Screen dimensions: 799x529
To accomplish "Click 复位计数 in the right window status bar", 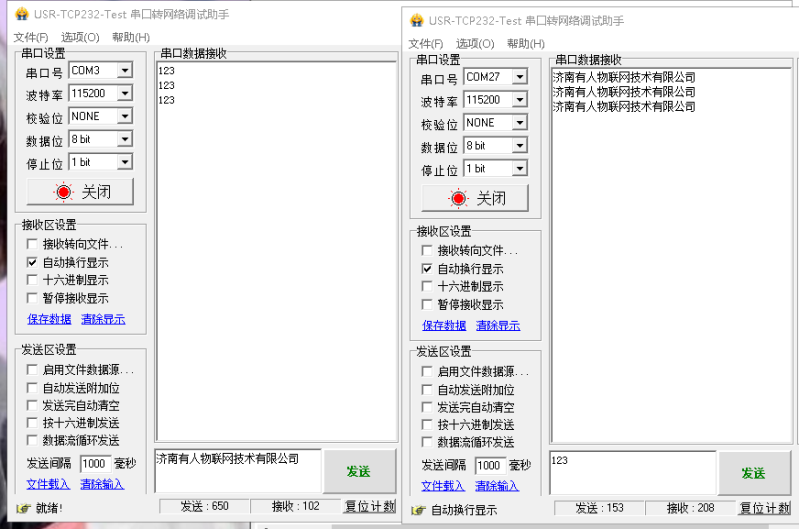I will point(764,508).
